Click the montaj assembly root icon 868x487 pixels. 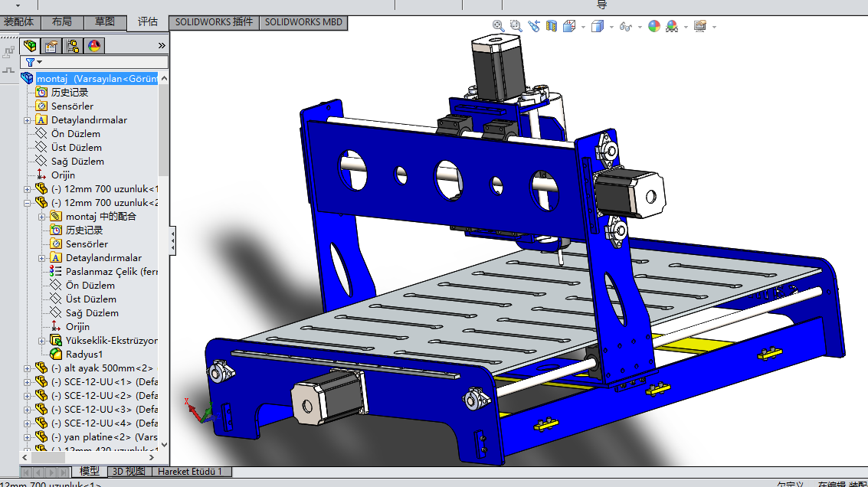[27, 78]
